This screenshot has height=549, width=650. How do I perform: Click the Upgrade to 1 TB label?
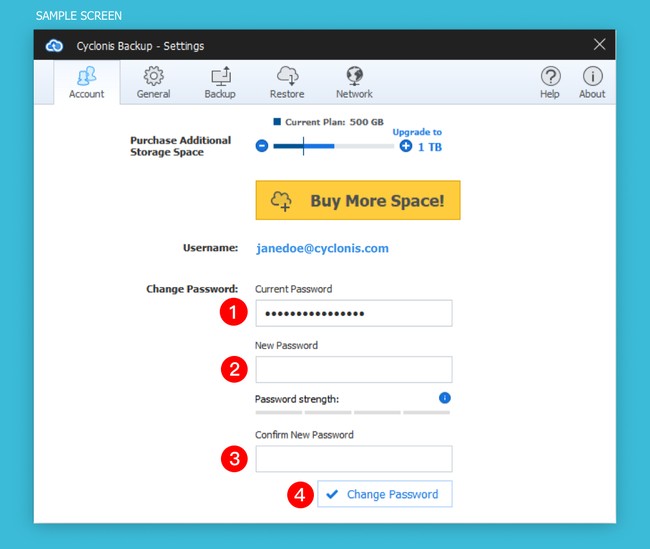pyautogui.click(x=420, y=140)
